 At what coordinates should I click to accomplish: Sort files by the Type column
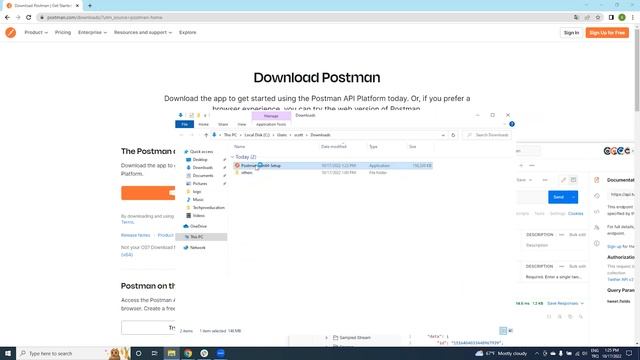click(373, 147)
